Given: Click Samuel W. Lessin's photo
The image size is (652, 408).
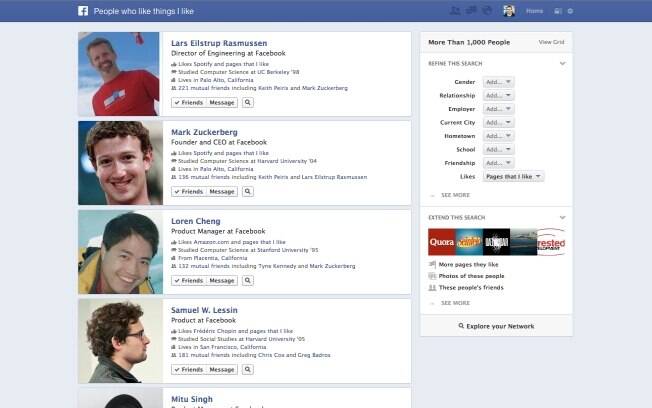Looking at the screenshot, I should (121, 341).
